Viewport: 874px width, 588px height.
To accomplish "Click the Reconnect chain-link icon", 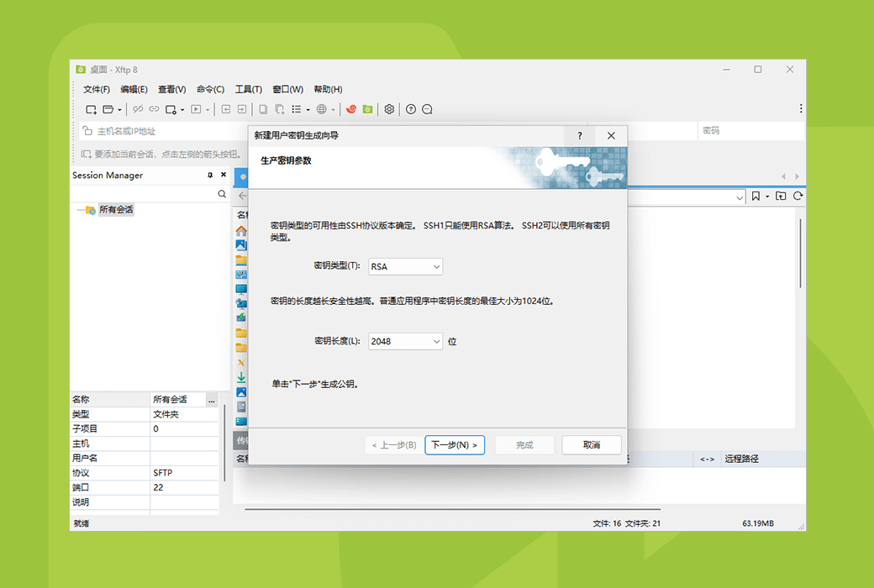I will [x=154, y=109].
